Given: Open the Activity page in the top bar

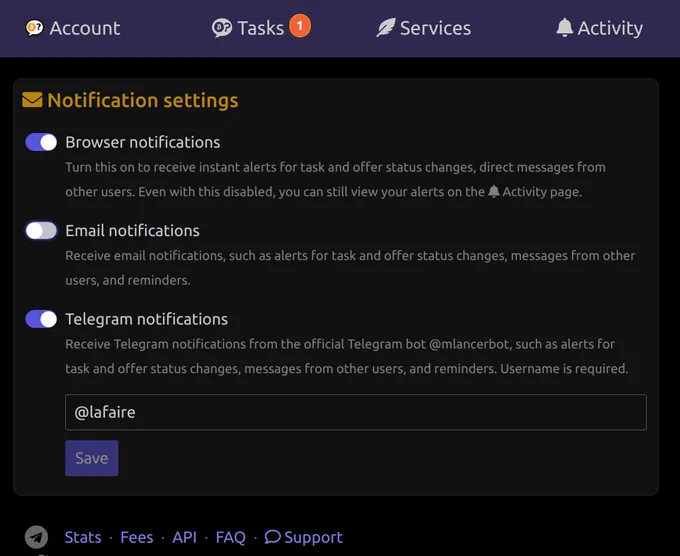Looking at the screenshot, I should pos(599,28).
